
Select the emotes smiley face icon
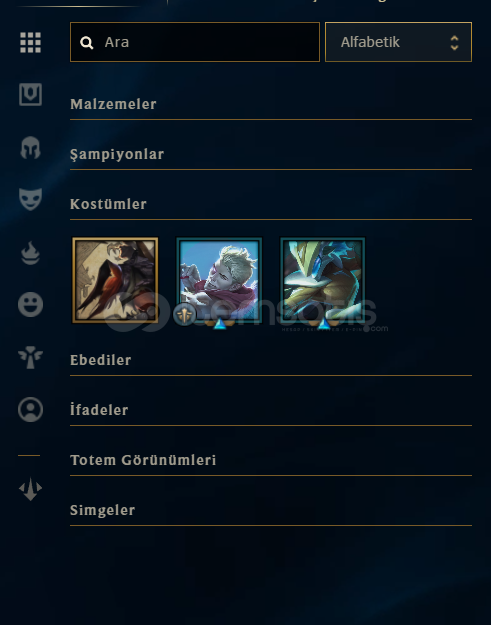(x=30, y=305)
